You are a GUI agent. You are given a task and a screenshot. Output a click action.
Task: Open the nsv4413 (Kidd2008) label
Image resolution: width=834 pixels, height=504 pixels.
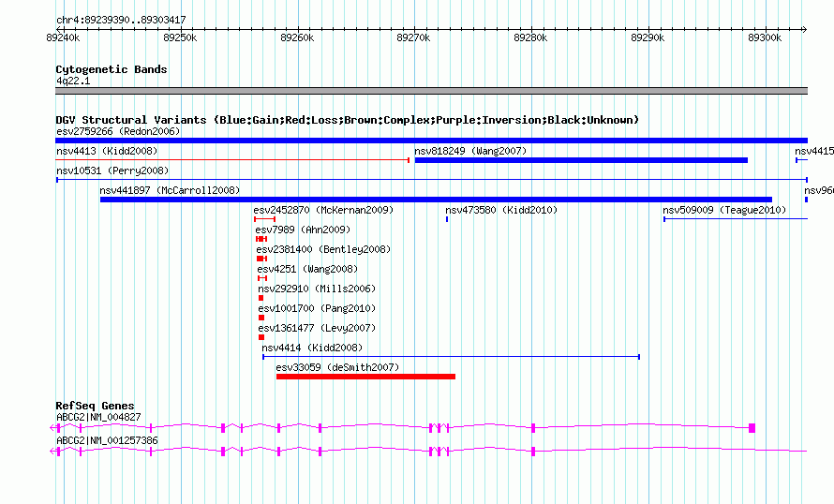(x=107, y=151)
